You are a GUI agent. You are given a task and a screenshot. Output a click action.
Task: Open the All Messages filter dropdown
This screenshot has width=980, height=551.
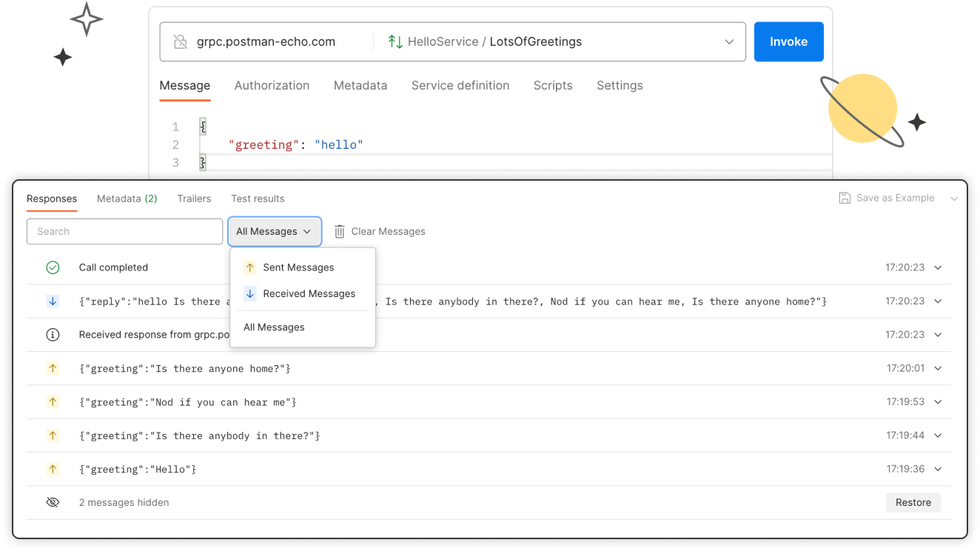[x=275, y=231]
